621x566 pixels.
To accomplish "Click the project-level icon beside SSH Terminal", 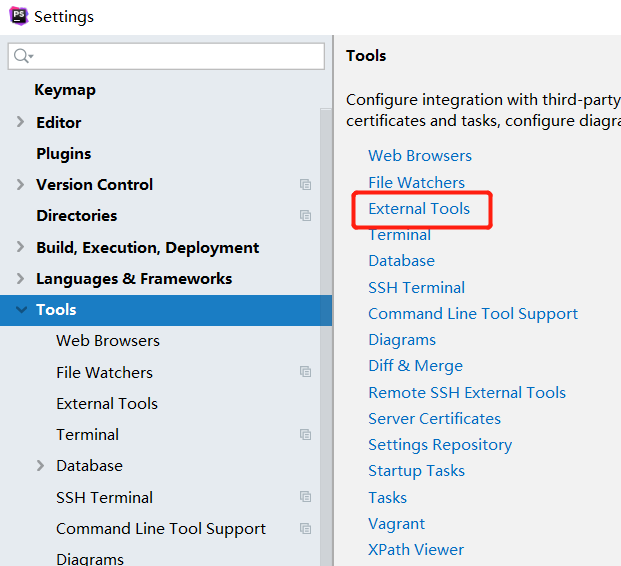I will point(305,497).
